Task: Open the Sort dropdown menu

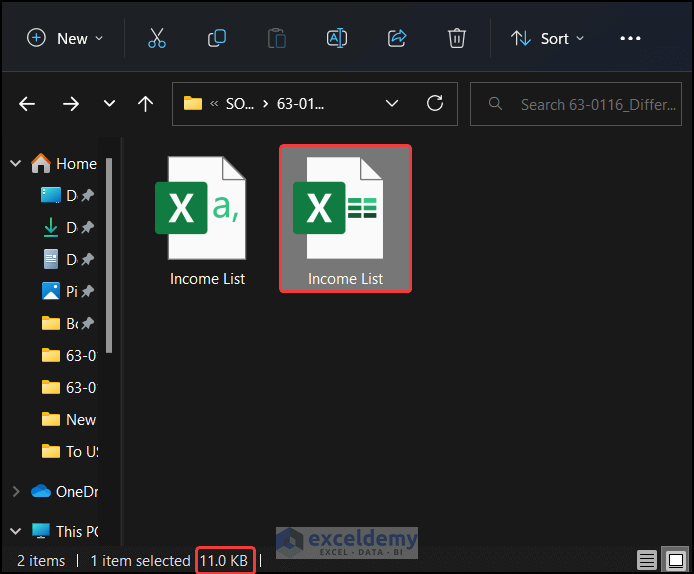Action: point(547,39)
